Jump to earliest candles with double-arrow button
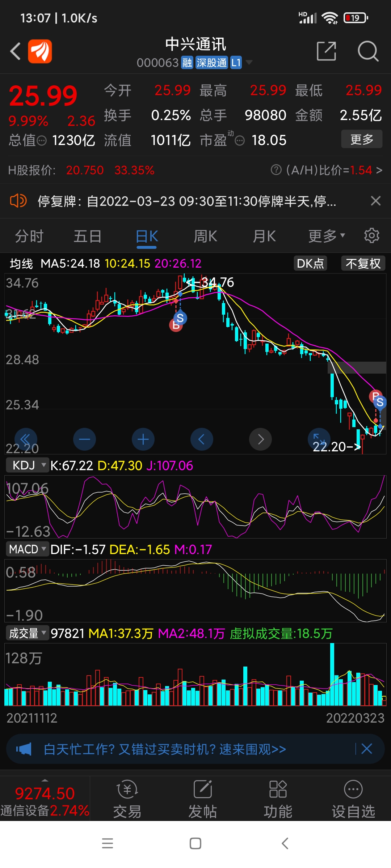 click(26, 439)
